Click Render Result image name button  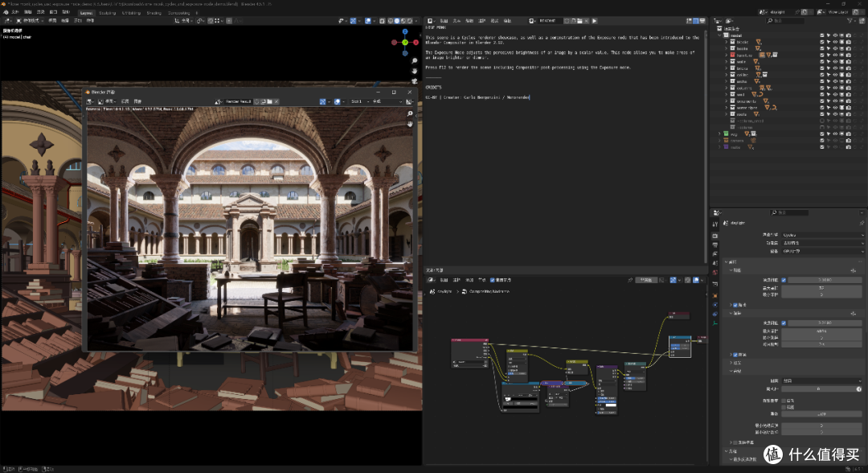pos(239,101)
